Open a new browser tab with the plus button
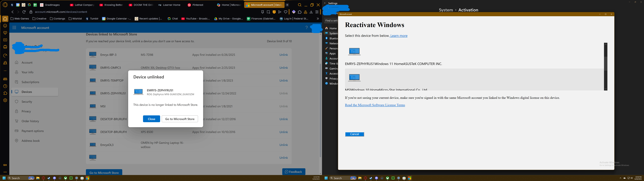 [288, 5]
